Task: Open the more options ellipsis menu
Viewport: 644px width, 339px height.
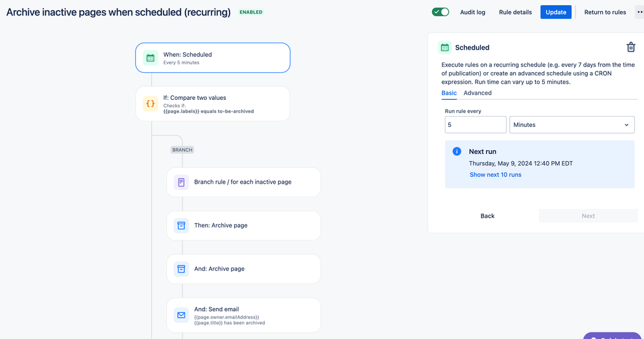Action: [640, 12]
